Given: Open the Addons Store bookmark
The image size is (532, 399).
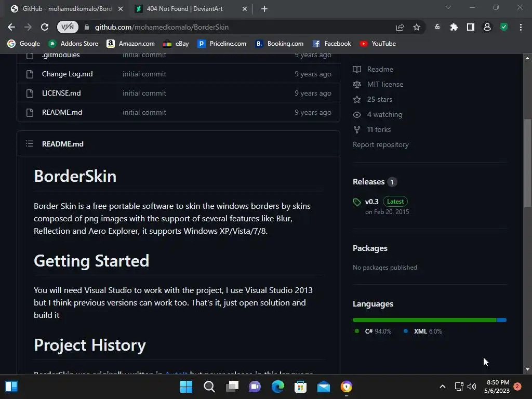Looking at the screenshot, I should pyautogui.click(x=73, y=44).
